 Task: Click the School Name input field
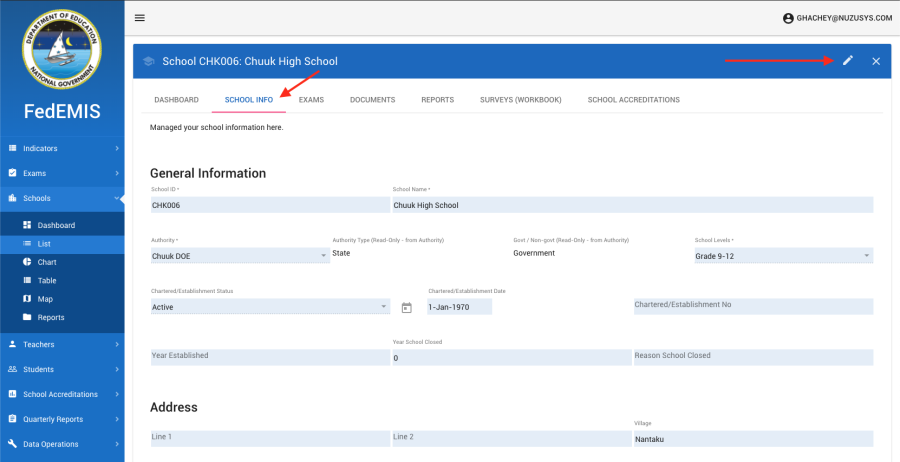click(x=632, y=205)
